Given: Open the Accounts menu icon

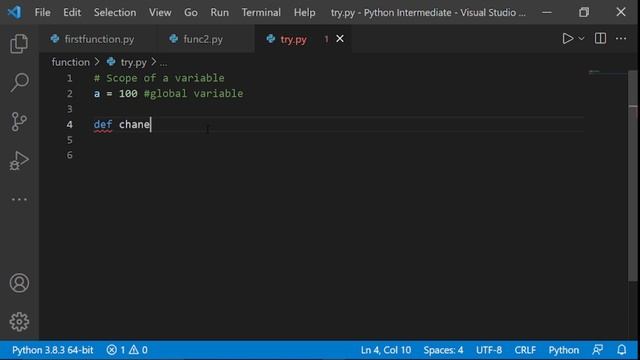Looking at the screenshot, I should click(19, 283).
